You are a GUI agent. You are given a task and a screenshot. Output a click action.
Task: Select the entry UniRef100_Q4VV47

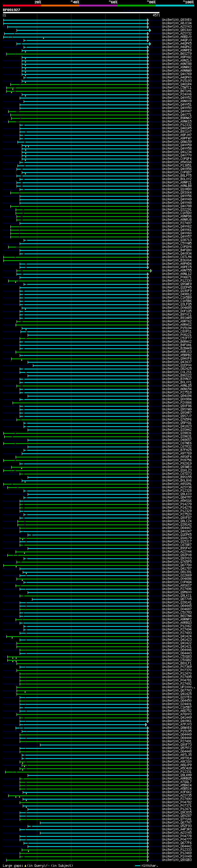coord(177,111)
